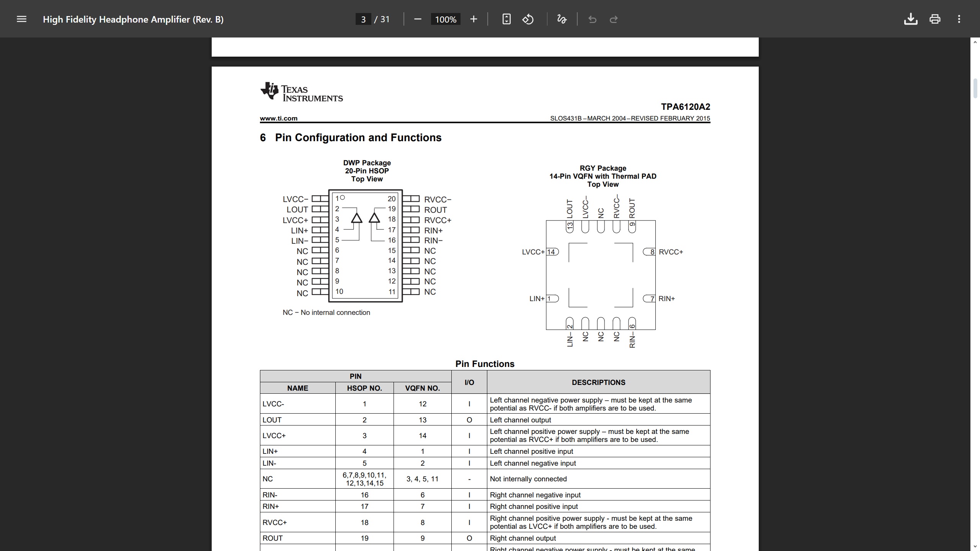This screenshot has width=980, height=551.
Task: Open the sidebar hamburger menu
Action: point(22,19)
